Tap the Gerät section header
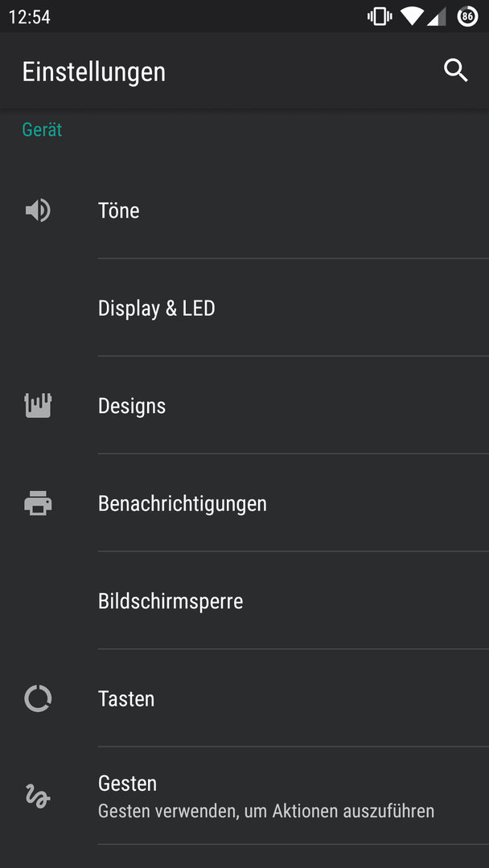The height and width of the screenshot is (868, 489). 42,129
